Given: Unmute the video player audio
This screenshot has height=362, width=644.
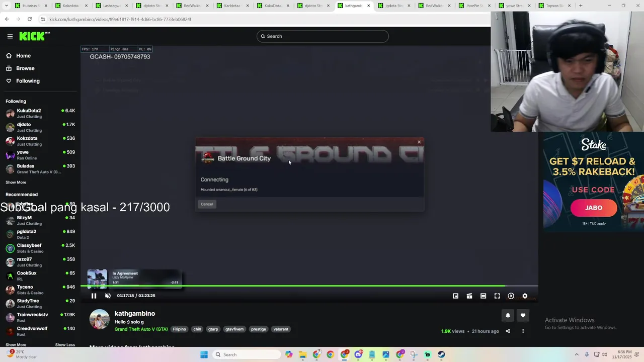Looking at the screenshot, I should click(108, 296).
